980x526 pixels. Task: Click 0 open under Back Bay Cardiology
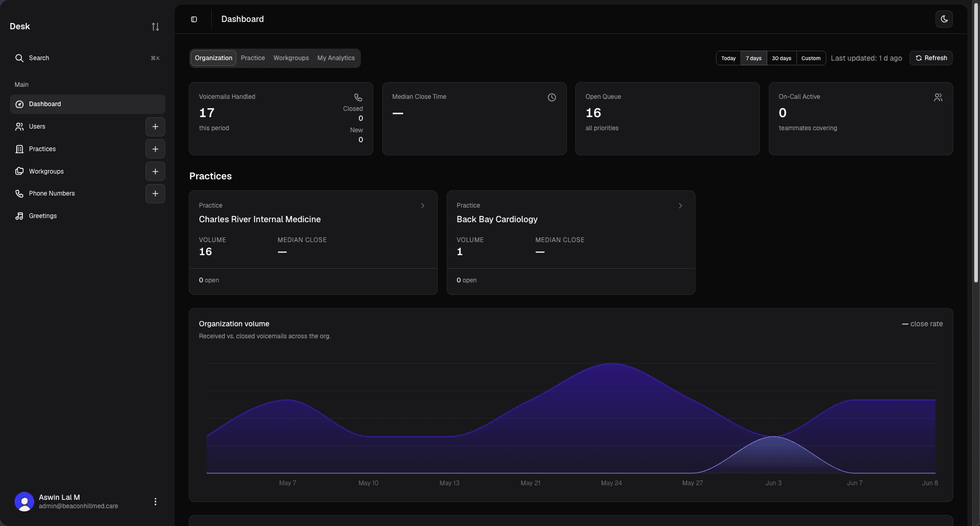(x=466, y=280)
